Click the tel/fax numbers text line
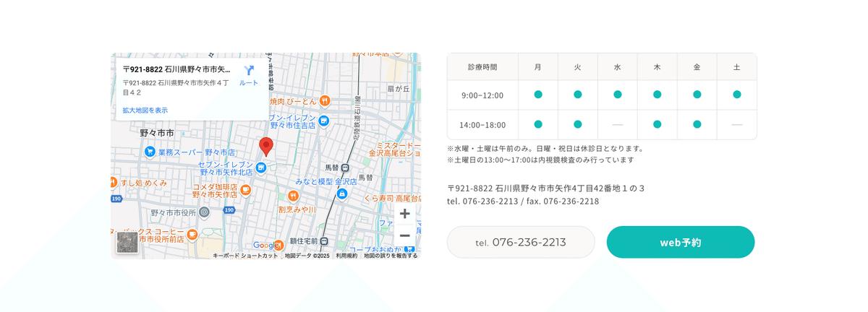868x312 pixels. tap(523, 201)
